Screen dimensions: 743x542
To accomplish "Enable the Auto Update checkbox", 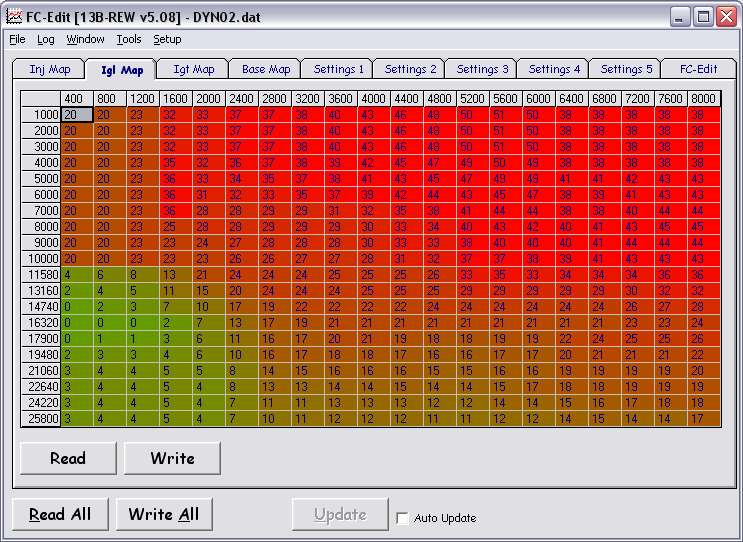I will [x=402, y=518].
